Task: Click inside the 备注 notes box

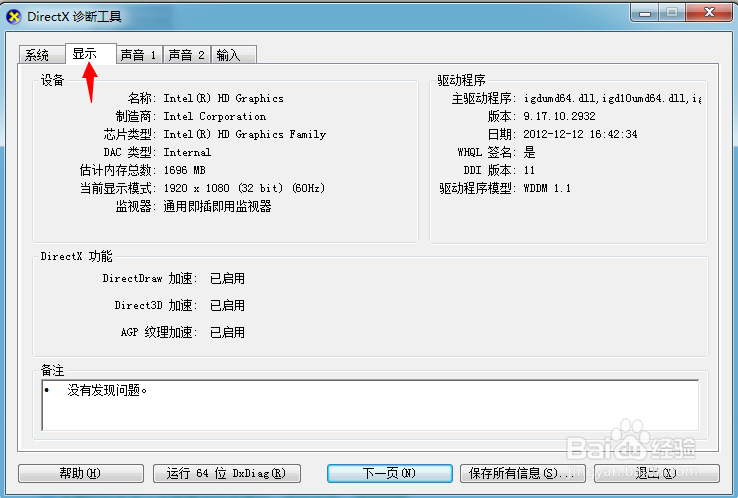Action: click(x=370, y=405)
